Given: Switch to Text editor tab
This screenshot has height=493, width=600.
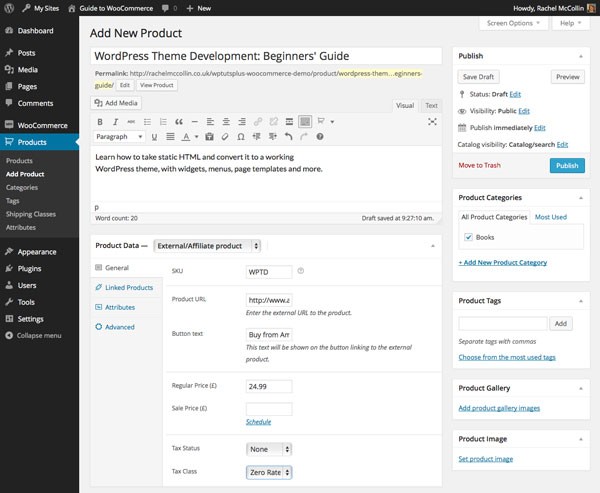Looking at the screenshot, I should 431,106.
